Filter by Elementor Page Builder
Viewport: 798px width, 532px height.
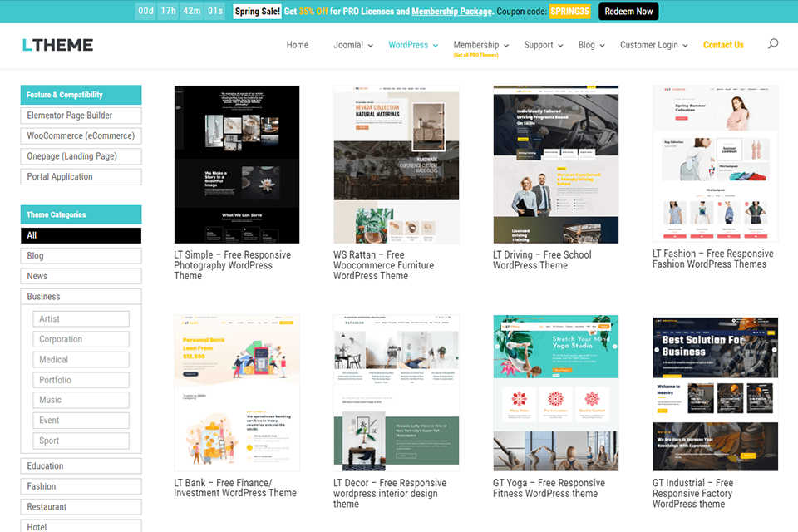(81, 116)
